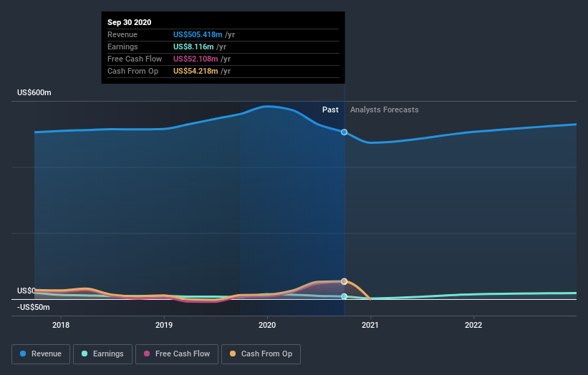Click the US$52.108m free cash flow value
This screenshot has width=588, height=375.
196,59
